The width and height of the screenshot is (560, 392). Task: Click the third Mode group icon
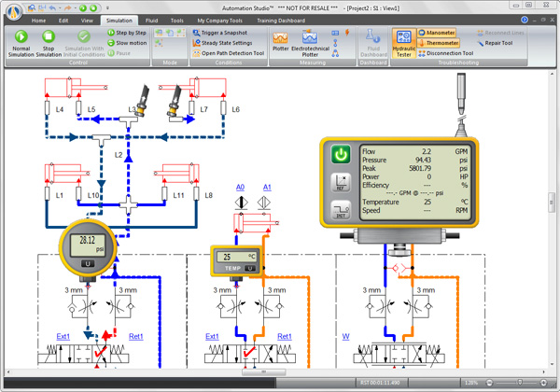pos(181,33)
